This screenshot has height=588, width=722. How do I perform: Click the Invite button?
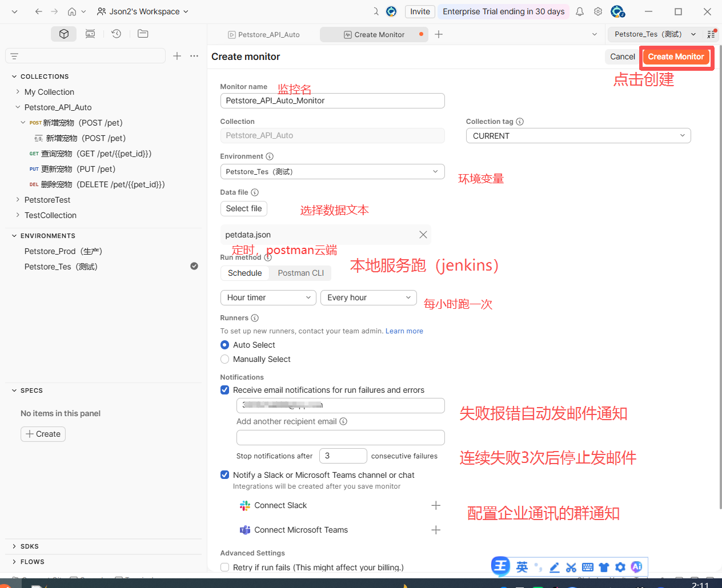pyautogui.click(x=420, y=11)
